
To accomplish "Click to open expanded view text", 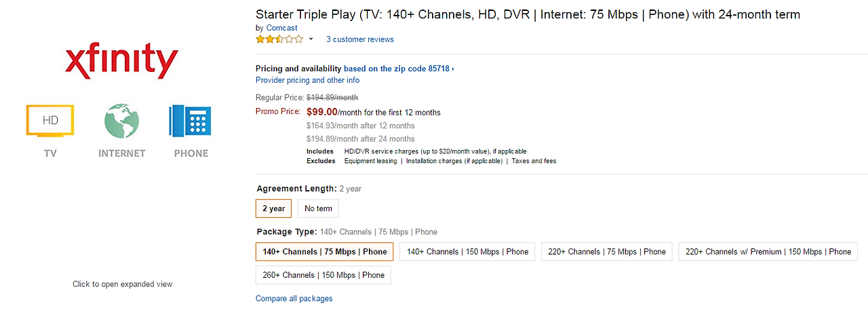I will 123,285.
